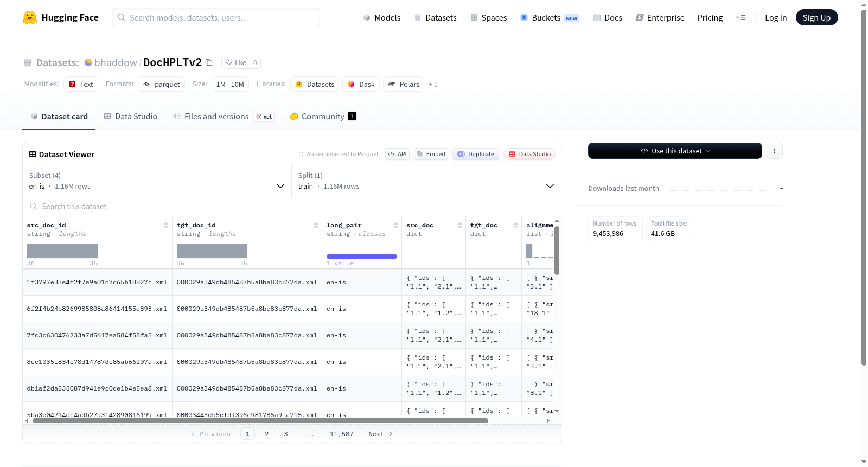Open the Community tab
The image size is (868, 467).
[x=323, y=117]
